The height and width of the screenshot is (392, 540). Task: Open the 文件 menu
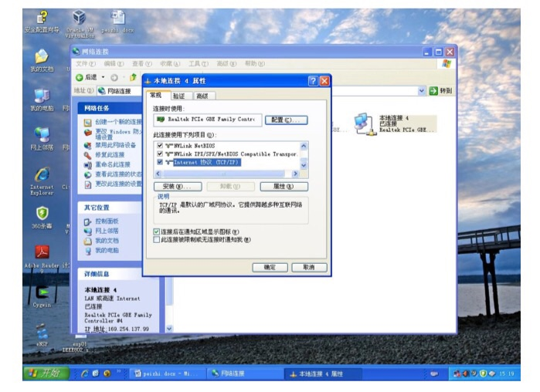click(x=86, y=63)
